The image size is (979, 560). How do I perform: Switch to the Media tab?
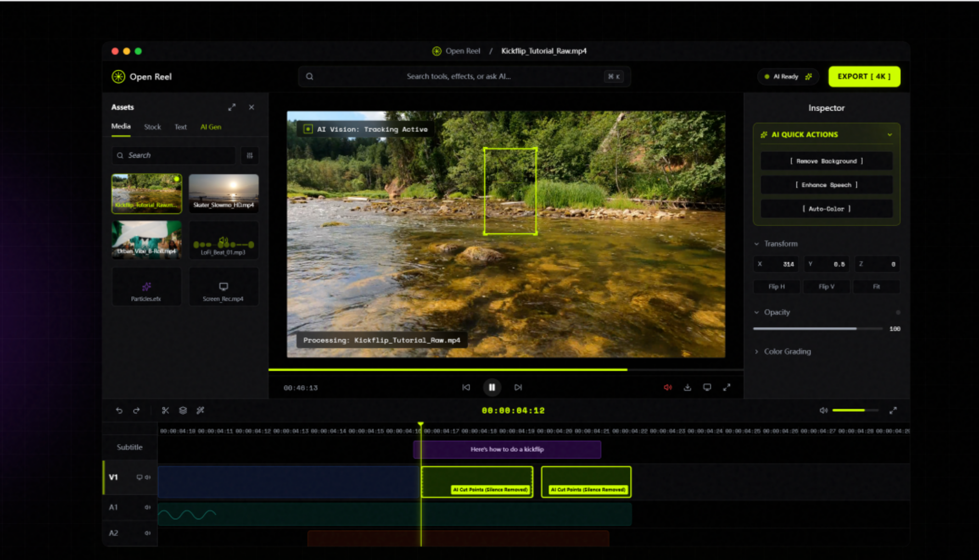tap(121, 127)
